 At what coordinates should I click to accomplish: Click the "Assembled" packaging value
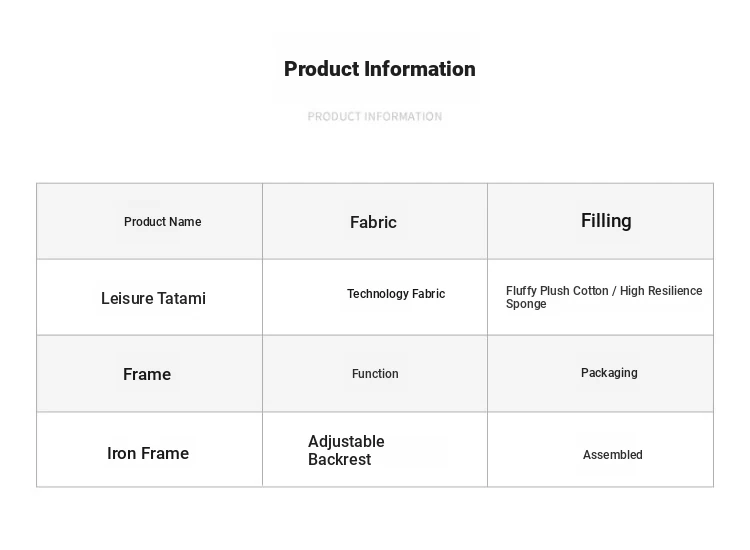point(613,455)
